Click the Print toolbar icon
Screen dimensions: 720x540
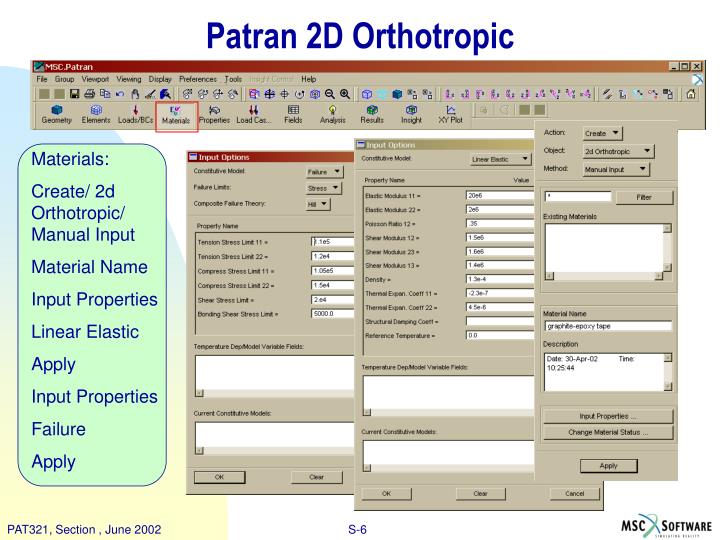coord(90,94)
